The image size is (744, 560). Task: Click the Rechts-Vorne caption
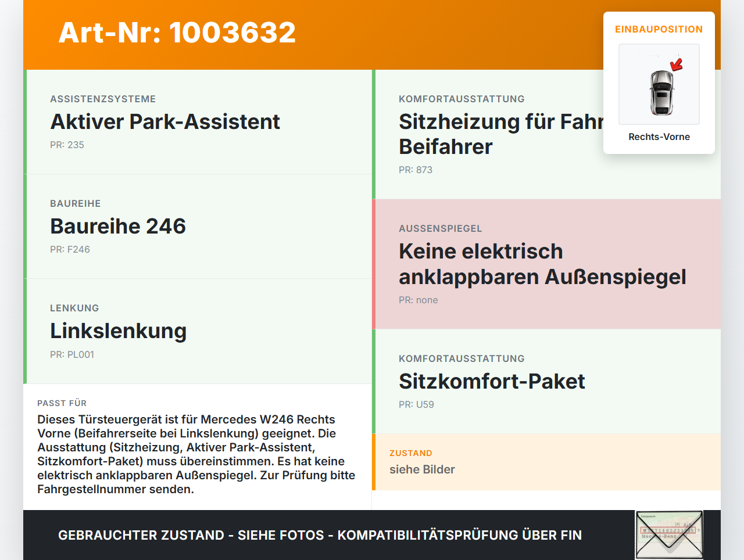[x=659, y=137]
